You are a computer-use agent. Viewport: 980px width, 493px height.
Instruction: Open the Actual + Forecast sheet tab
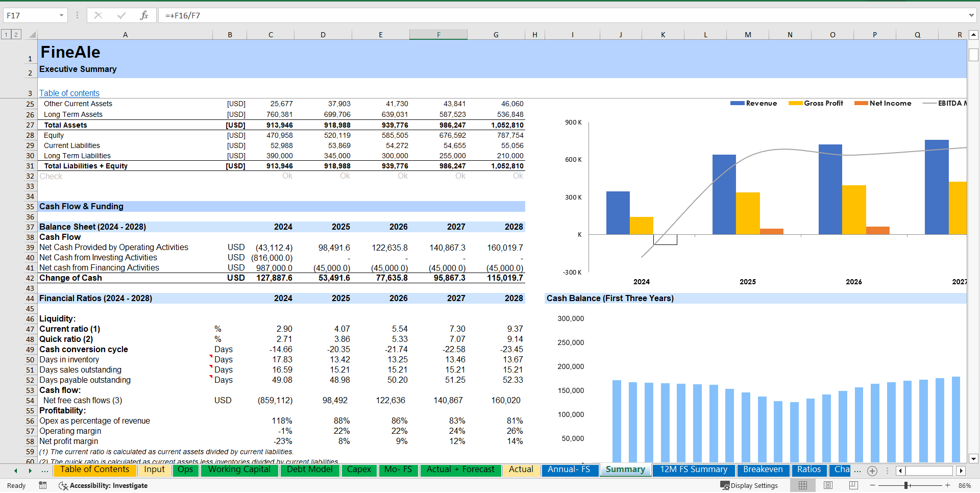[x=460, y=470]
